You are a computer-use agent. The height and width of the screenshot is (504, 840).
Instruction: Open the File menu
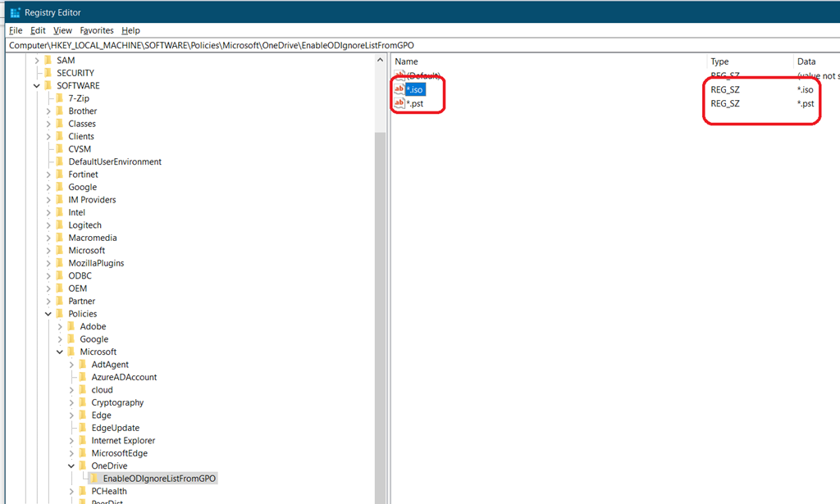[16, 30]
